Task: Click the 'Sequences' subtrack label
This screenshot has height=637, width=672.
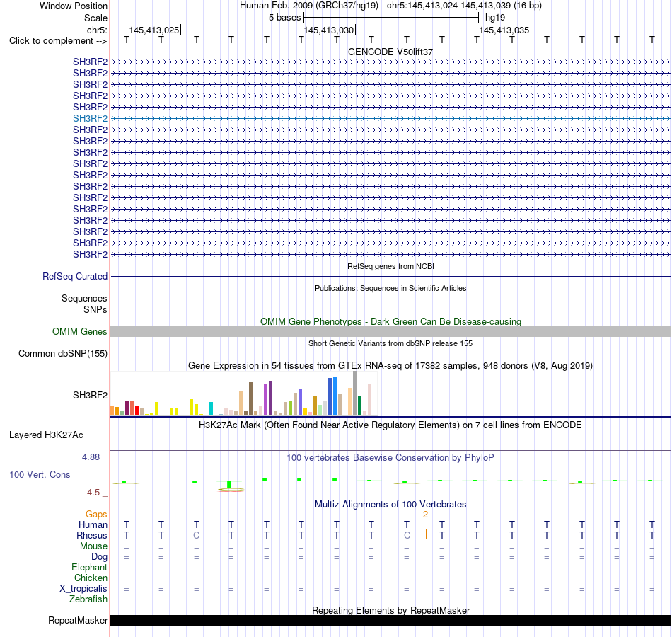Action: [x=84, y=298]
